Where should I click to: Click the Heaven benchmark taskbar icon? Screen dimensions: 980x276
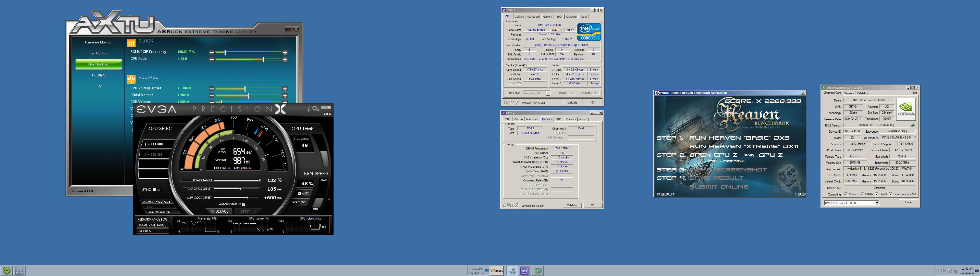pyautogui.click(x=512, y=271)
